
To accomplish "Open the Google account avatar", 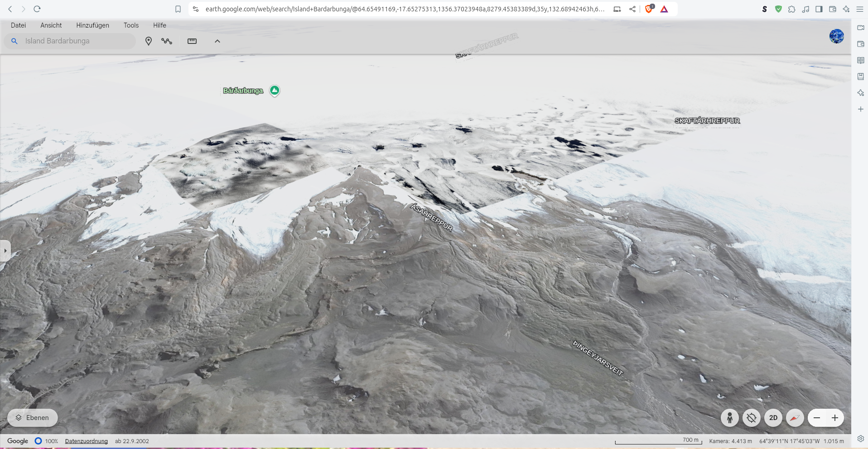I will 837,36.
